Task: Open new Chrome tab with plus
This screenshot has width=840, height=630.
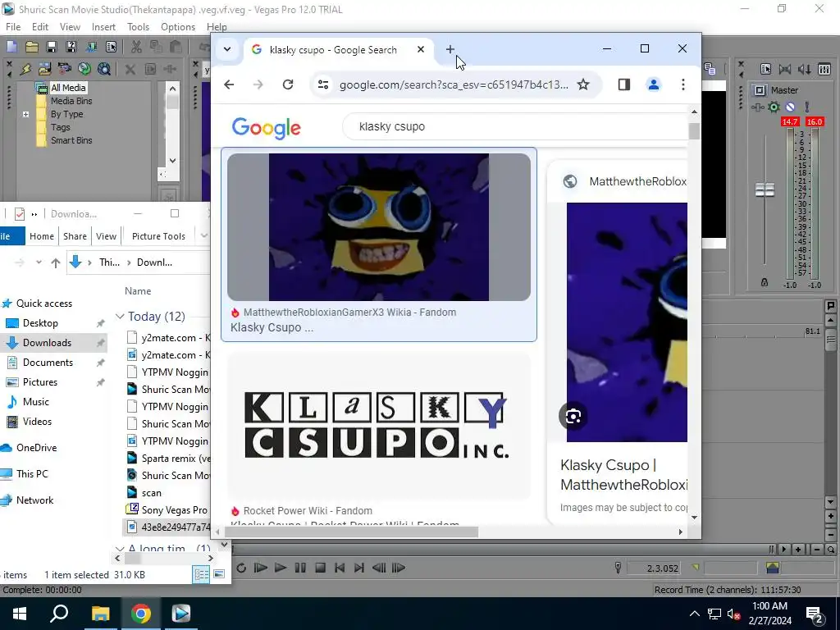Action: [450, 49]
